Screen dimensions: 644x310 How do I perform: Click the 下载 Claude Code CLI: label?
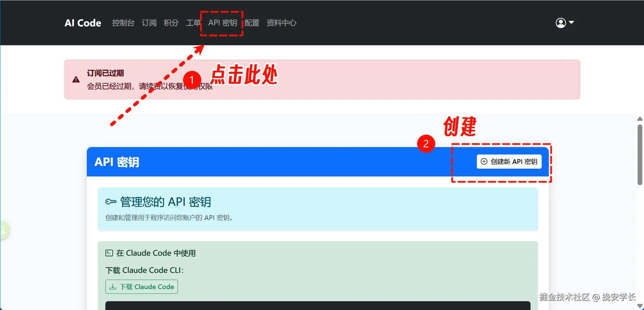pyautogui.click(x=145, y=270)
